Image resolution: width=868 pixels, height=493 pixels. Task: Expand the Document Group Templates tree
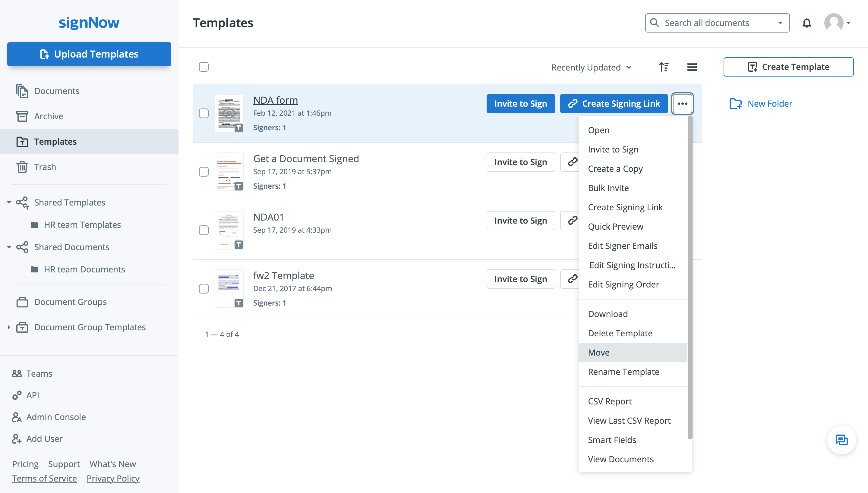click(9, 327)
